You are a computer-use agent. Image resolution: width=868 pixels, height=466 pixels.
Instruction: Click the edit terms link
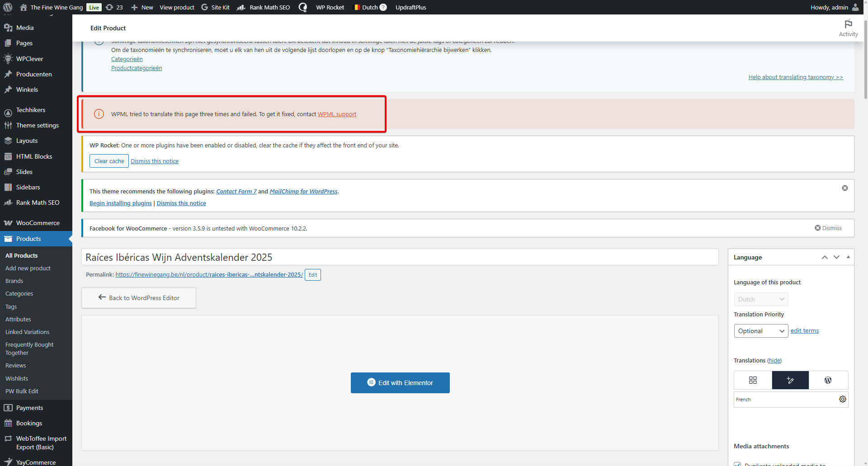[805, 331]
